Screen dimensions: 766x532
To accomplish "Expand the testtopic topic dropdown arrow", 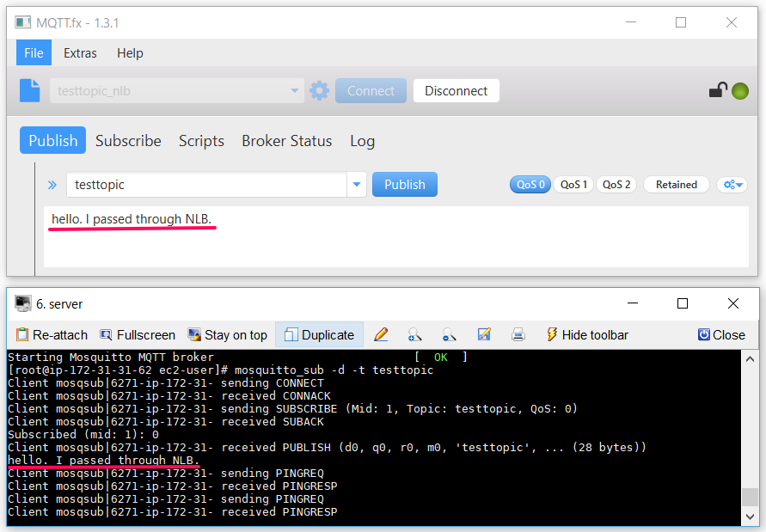I will coord(357,185).
